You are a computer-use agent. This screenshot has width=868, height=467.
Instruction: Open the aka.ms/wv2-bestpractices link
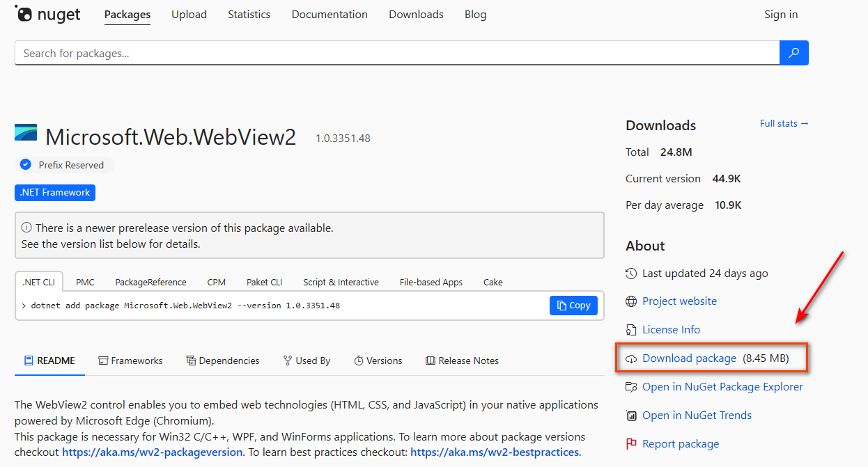point(495,452)
